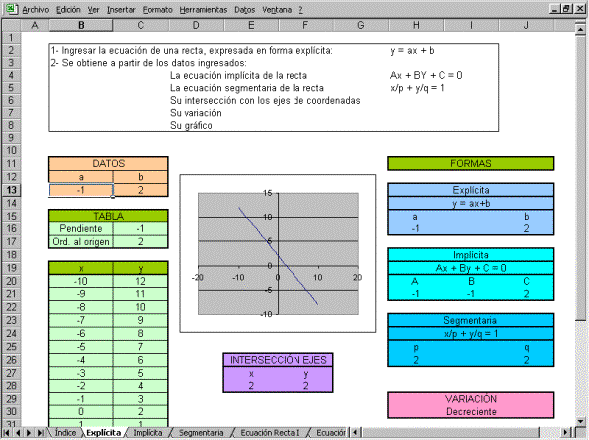Click 'Su gráfico' text in instructions box
Screen dimensions: 589x440
(191, 125)
